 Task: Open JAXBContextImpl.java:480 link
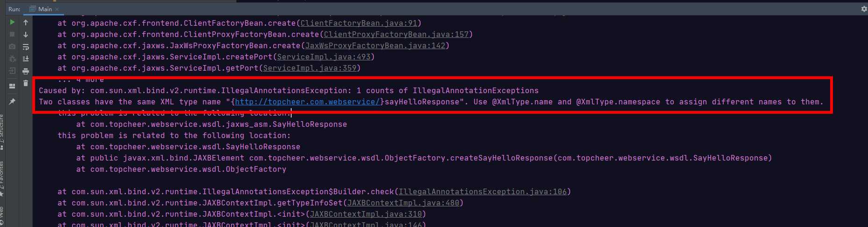coord(403,203)
